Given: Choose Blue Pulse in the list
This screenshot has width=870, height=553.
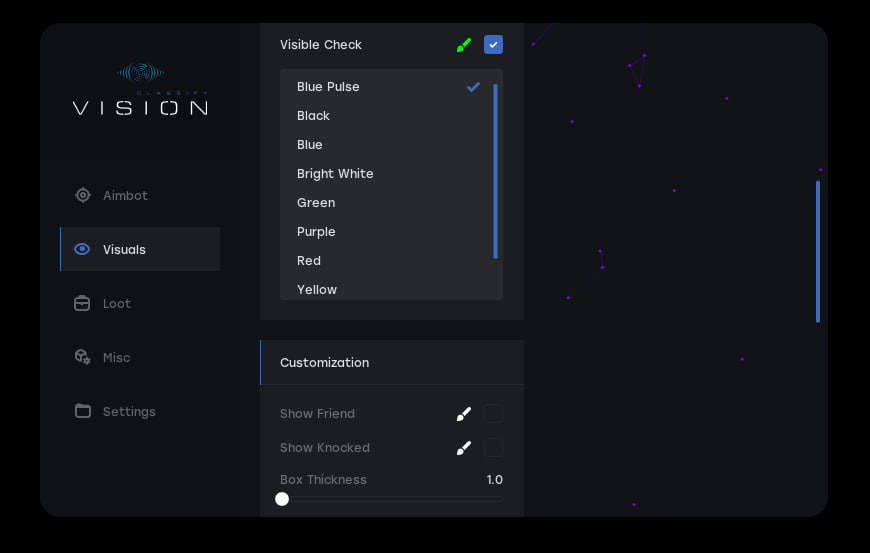Looking at the screenshot, I should [x=386, y=87].
